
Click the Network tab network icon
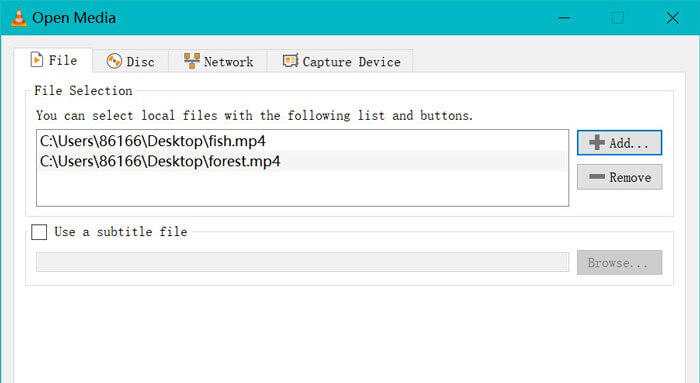[192, 61]
